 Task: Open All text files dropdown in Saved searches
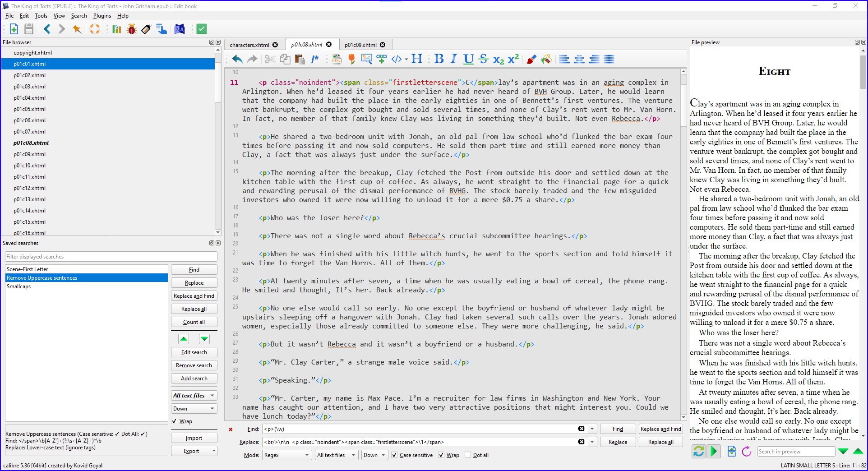194,395
